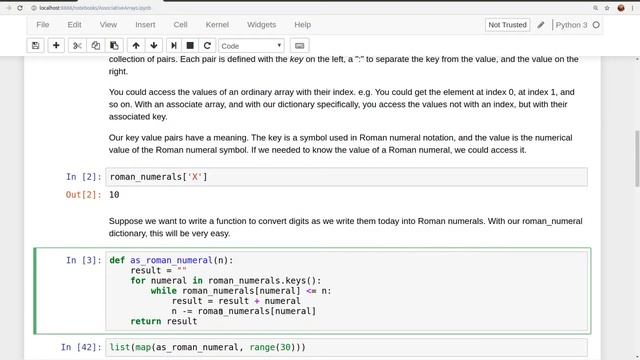Open the command palette keyboard icon
Image resolution: width=640 pixels, height=360 pixels.
pyautogui.click(x=300, y=46)
